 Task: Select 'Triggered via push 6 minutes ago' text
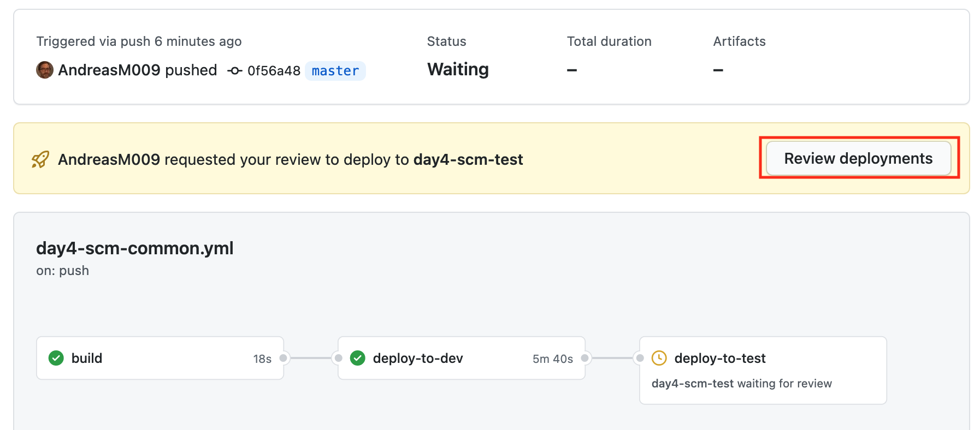(139, 41)
